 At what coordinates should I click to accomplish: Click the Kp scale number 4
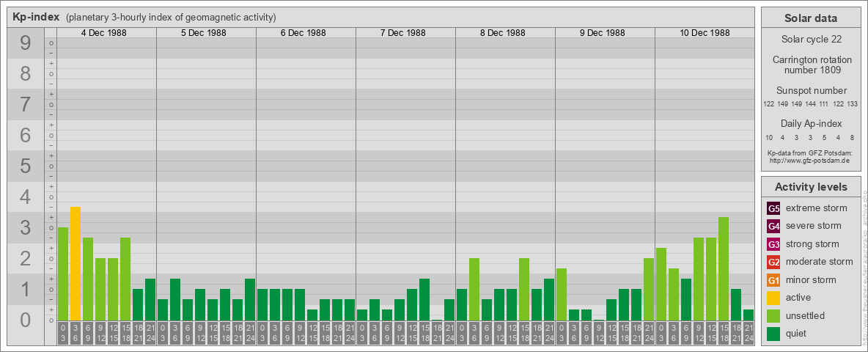(25, 197)
